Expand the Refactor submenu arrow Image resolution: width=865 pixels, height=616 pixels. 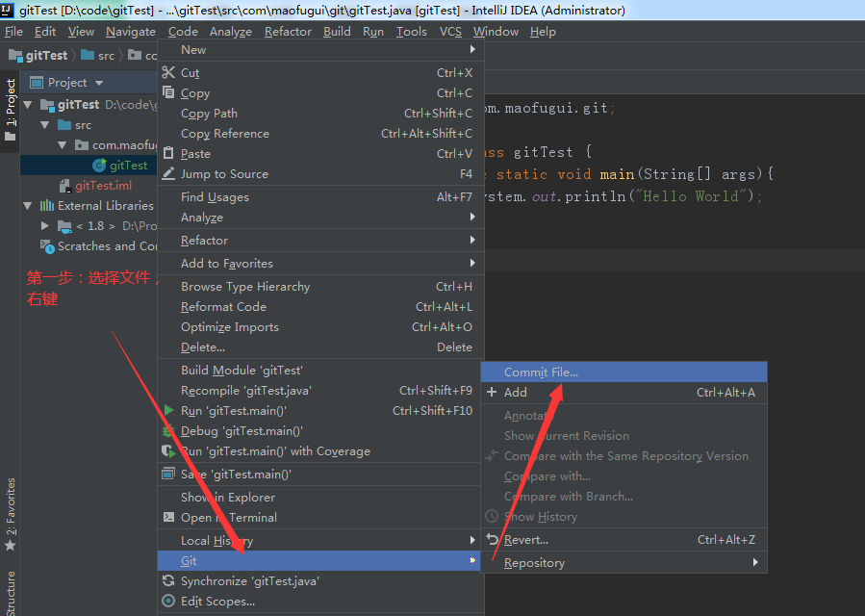click(x=472, y=240)
